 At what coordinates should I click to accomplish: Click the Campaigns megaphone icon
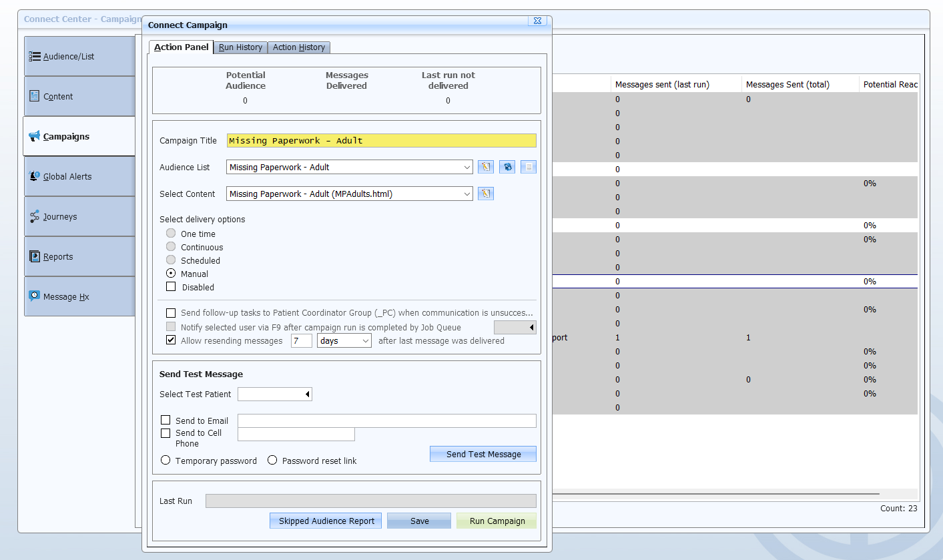[35, 136]
